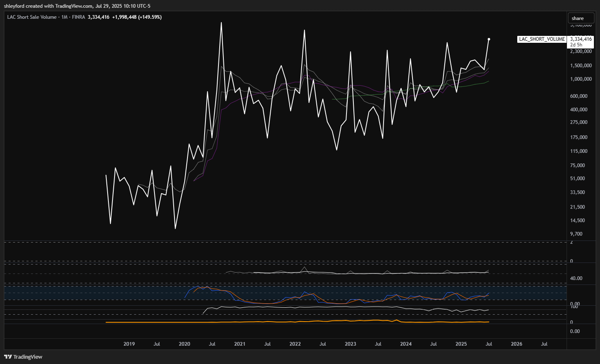Click the 600,000 axis value
Screen dimensions: 600x364
579,96
